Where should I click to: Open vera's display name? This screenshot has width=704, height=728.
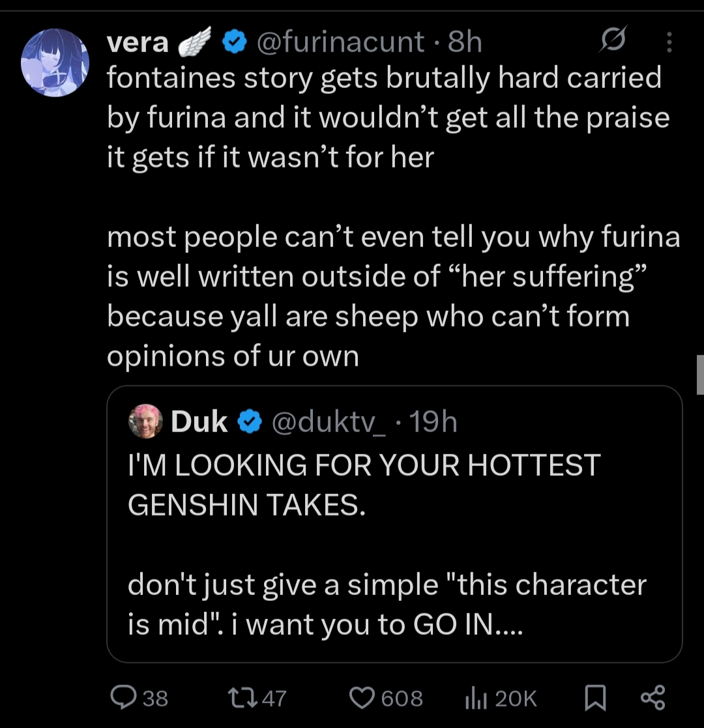pyautogui.click(x=138, y=43)
